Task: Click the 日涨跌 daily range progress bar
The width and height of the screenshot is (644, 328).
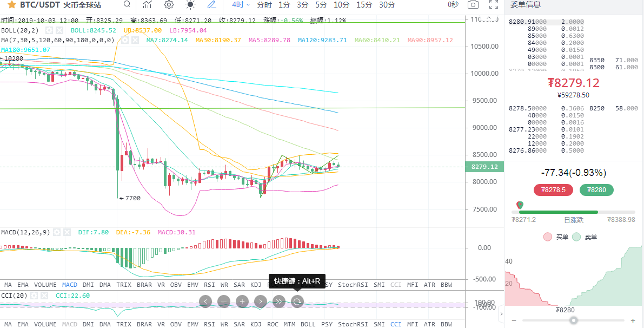Action: [x=574, y=212]
